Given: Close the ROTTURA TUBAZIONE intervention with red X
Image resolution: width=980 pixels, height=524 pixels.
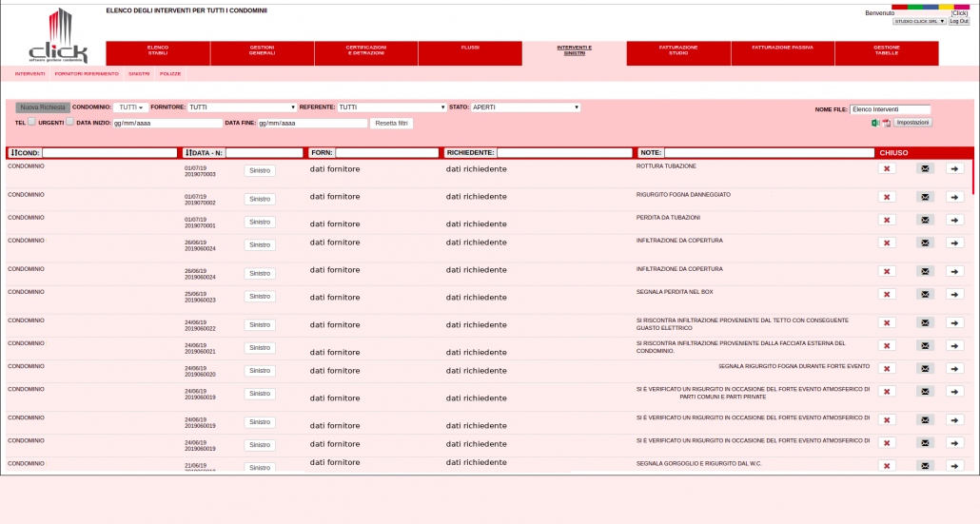Looking at the screenshot, I should click(887, 168).
